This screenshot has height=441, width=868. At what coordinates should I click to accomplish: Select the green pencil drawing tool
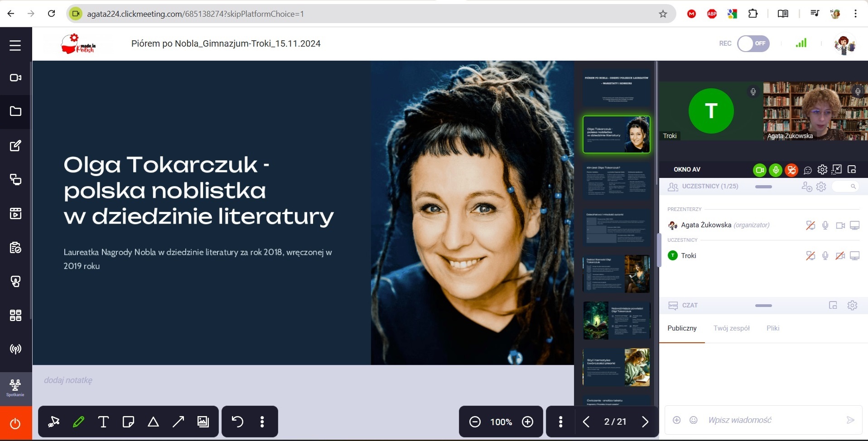[x=78, y=422]
